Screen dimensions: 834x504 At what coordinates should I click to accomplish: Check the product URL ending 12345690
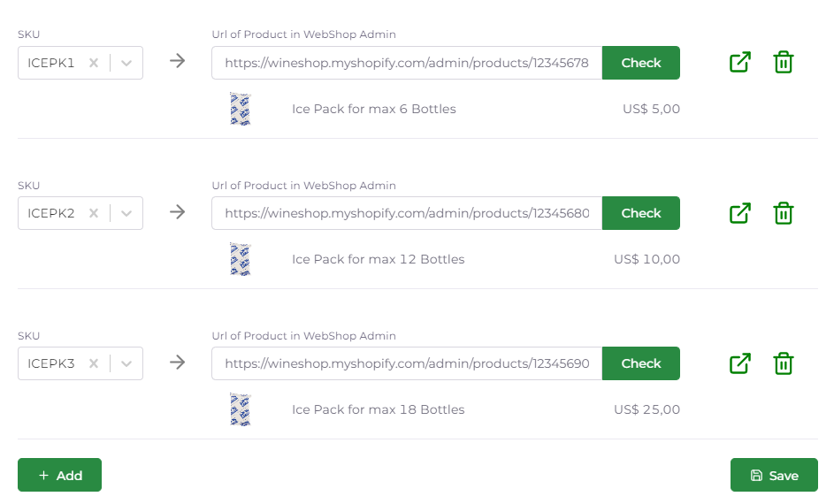641,363
